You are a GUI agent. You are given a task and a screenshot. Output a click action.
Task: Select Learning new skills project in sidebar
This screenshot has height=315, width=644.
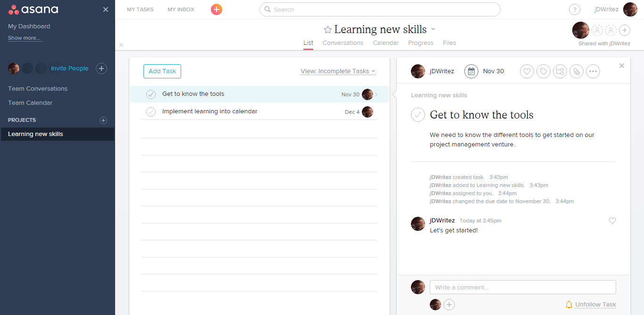click(57, 134)
